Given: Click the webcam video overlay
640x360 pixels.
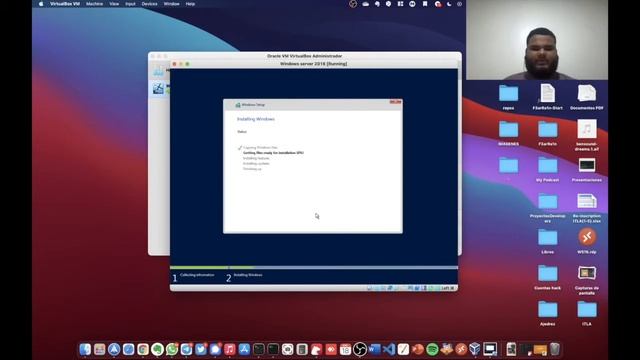Looking at the screenshot, I should point(537,40).
